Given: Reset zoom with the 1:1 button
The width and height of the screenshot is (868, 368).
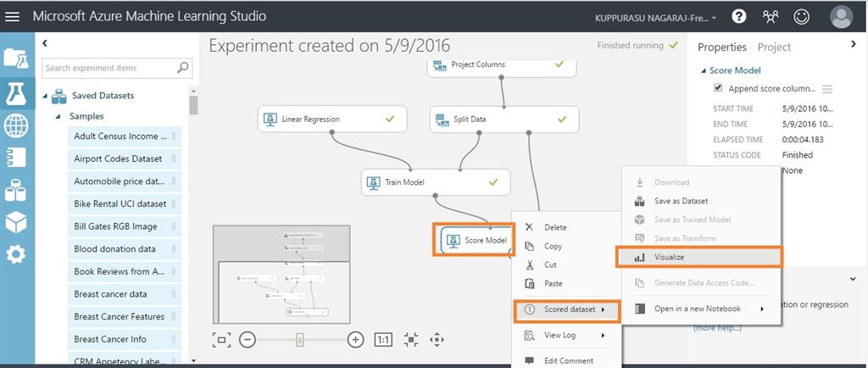Looking at the screenshot, I should pos(383,340).
